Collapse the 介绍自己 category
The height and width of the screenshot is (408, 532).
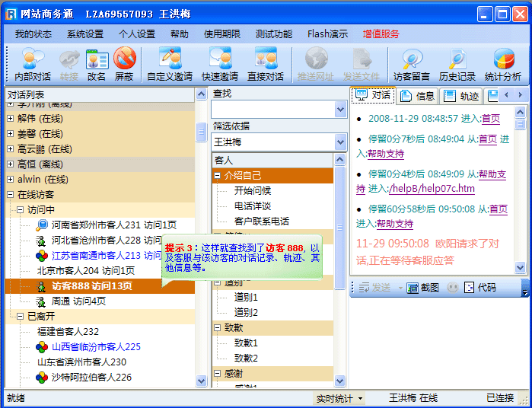click(x=218, y=176)
